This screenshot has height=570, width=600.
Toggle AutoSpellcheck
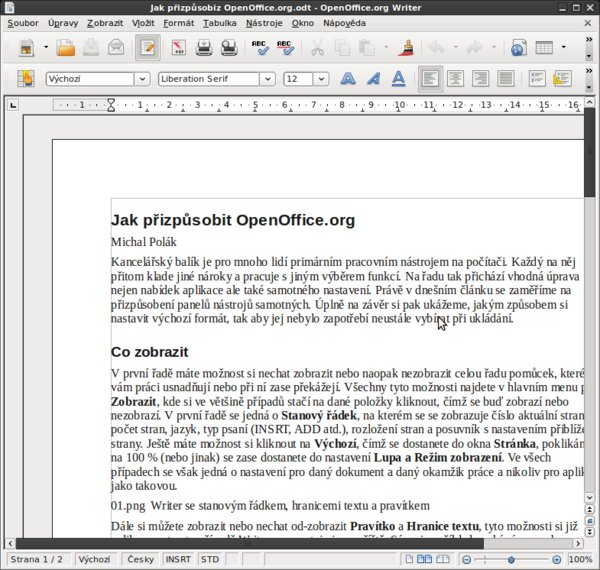(x=285, y=47)
